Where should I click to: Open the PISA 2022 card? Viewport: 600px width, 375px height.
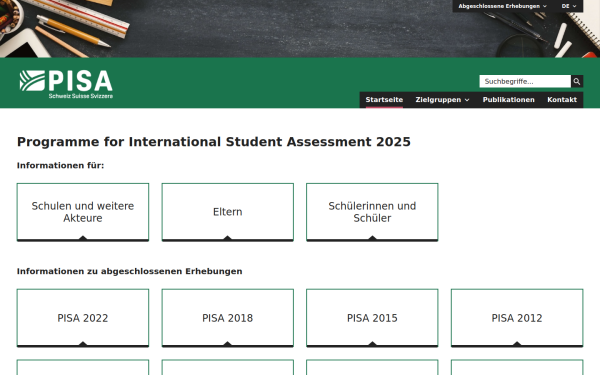point(83,318)
